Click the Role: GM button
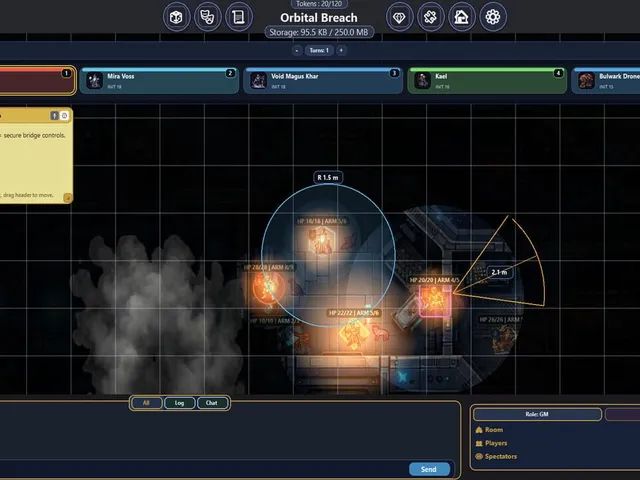Screen dimensions: 640x480 [537, 414]
